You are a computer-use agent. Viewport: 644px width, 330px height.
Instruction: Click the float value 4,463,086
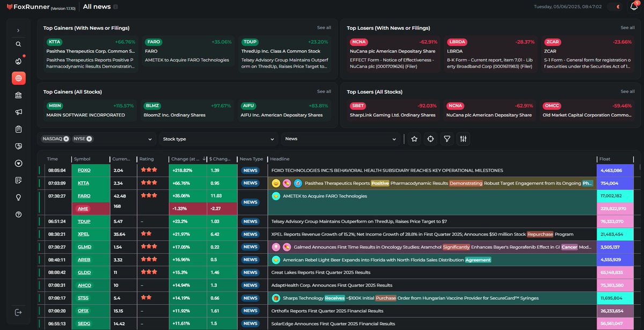click(x=611, y=170)
